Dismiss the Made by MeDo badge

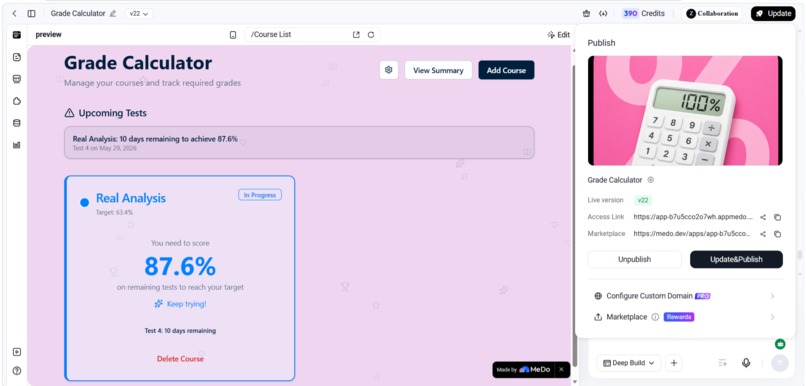562,370
